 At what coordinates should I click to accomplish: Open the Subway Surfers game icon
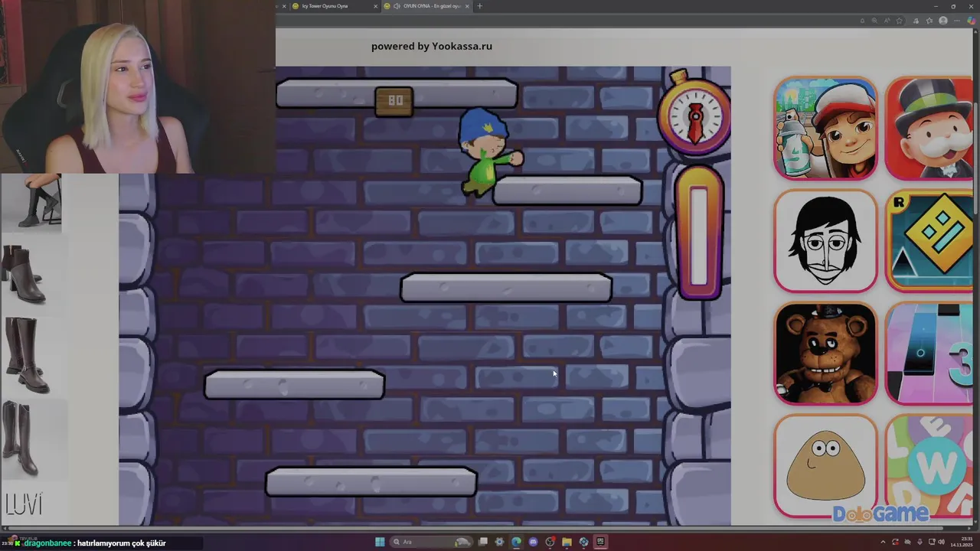point(825,129)
